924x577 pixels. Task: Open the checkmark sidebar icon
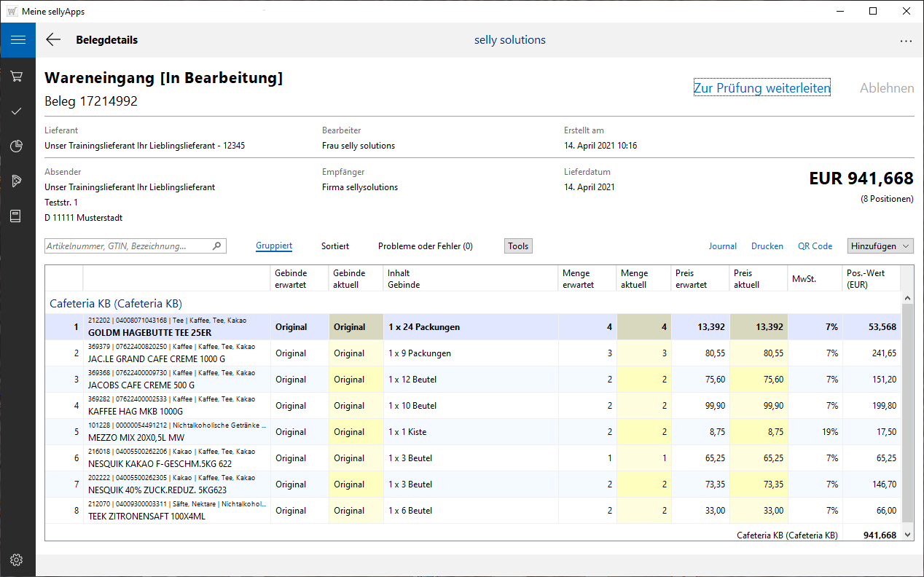17,111
